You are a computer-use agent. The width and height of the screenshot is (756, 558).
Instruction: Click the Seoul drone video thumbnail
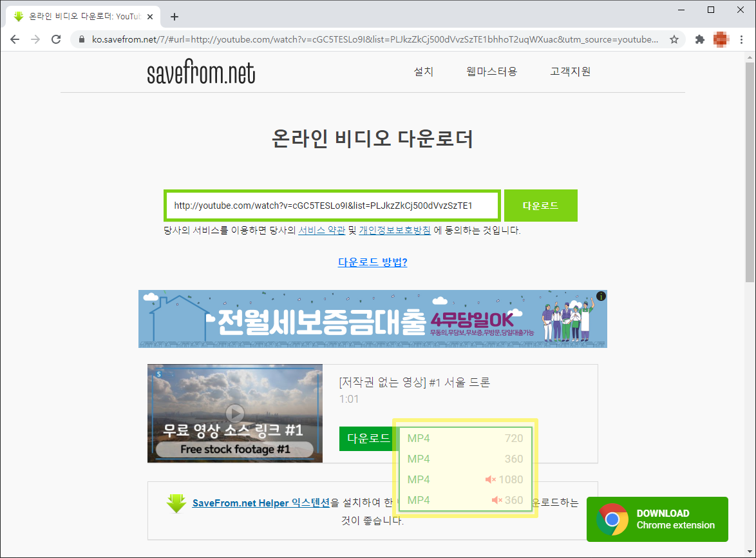coord(235,413)
